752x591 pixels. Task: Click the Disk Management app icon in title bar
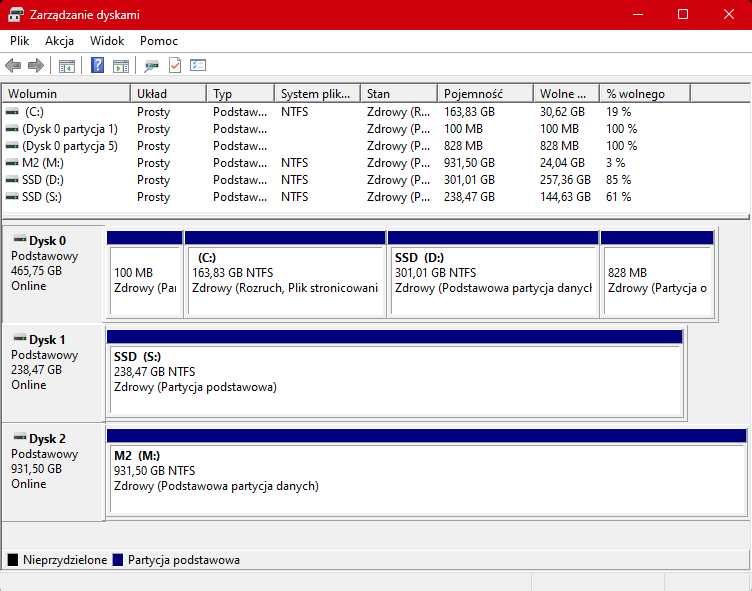(16, 14)
